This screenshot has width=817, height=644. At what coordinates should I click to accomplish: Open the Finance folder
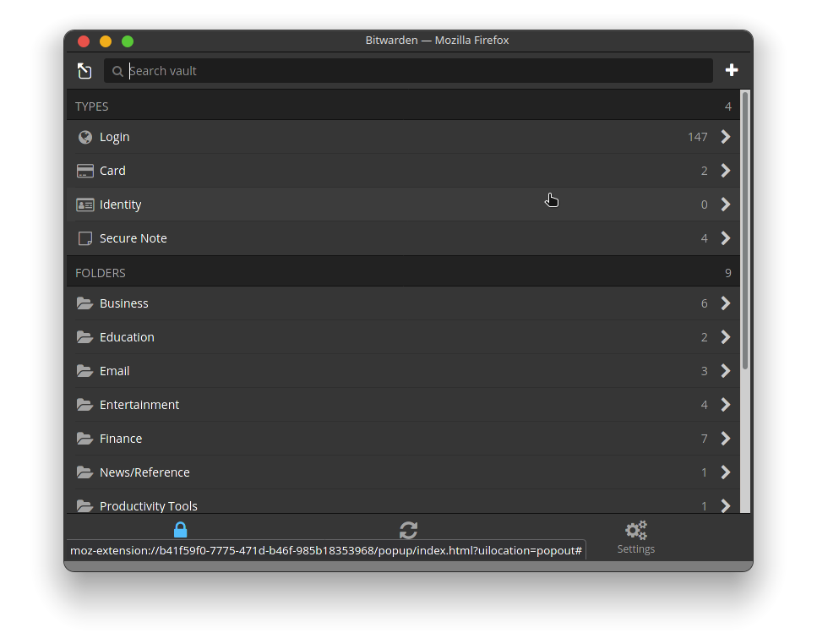[x=403, y=439]
